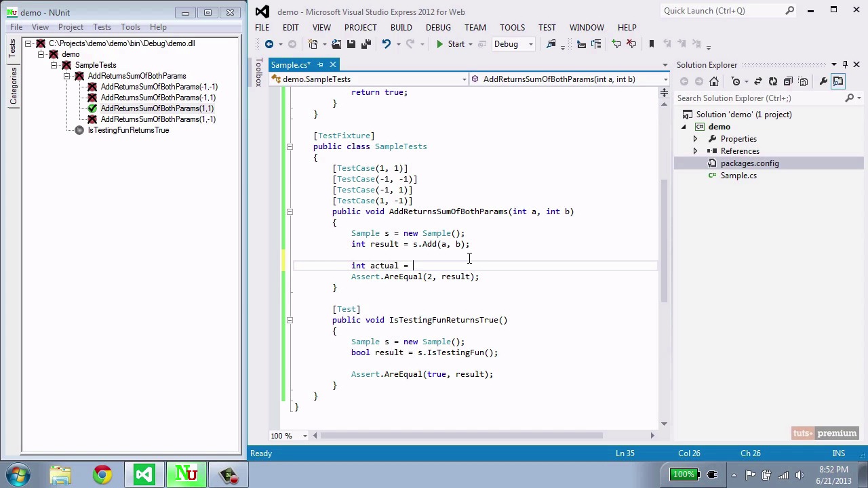Viewport: 868px width, 488px height.
Task: Select IsTestingFunReturnsTrue in NUnit tree
Action: pos(128,130)
